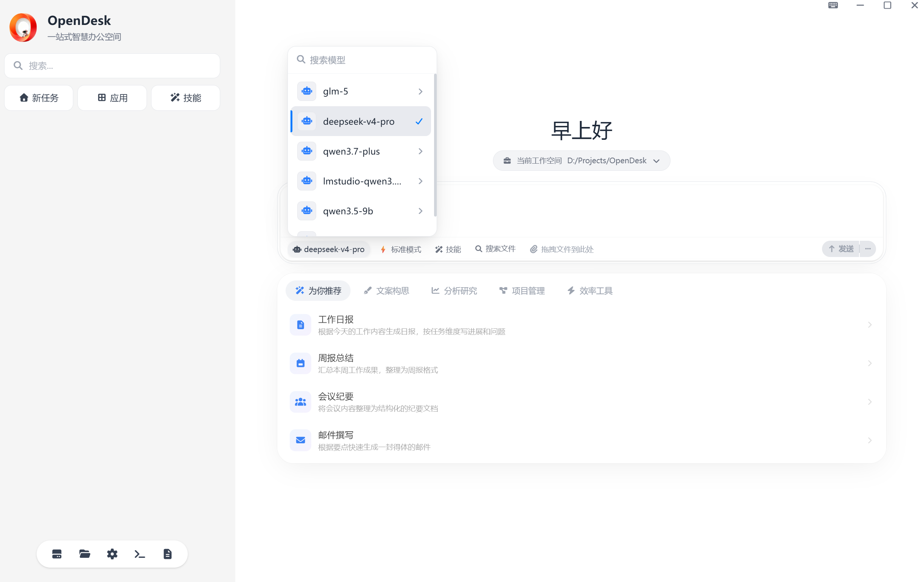
Task: Click 技能 in the input bar
Action: click(x=448, y=249)
